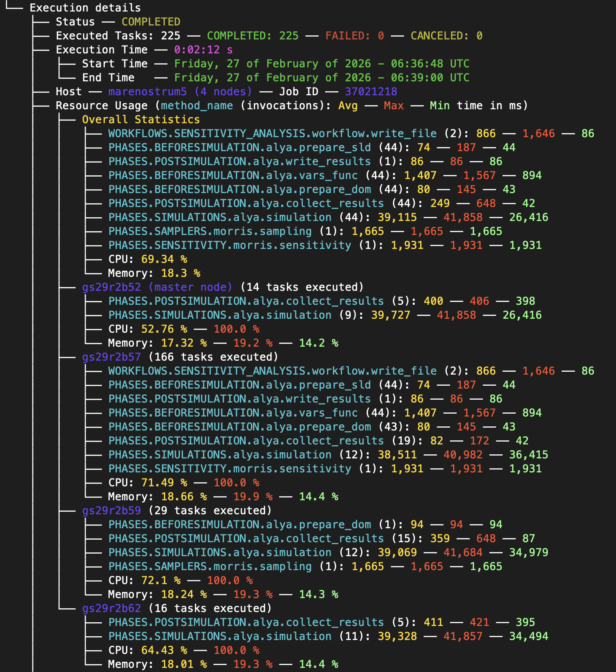This screenshot has height=672, width=616.
Task: Click the 'Execution details' heading text
Action: [85, 8]
